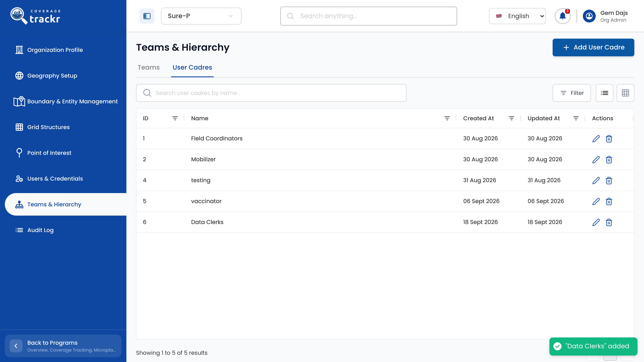The image size is (644, 362).
Task: Click the Gem Dajs username
Action: [614, 13]
